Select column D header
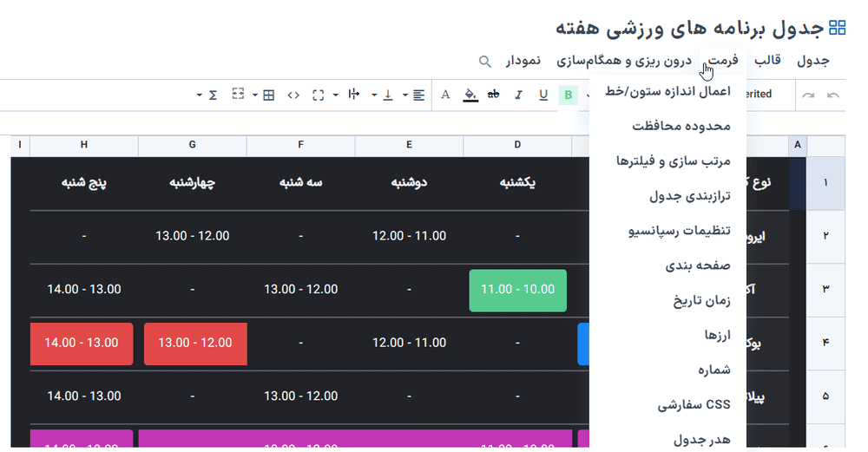The width and height of the screenshot is (868, 452). [517, 145]
